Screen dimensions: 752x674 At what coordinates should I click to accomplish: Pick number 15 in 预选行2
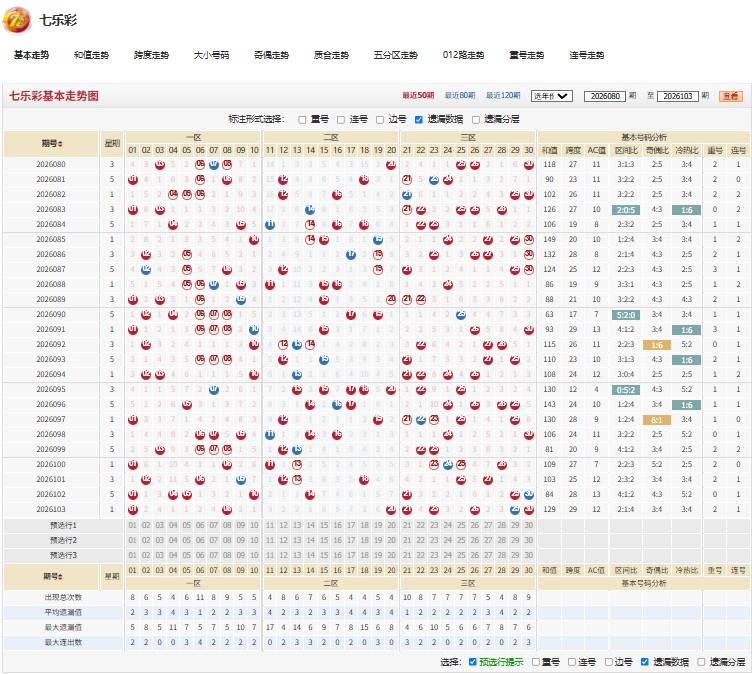324,540
